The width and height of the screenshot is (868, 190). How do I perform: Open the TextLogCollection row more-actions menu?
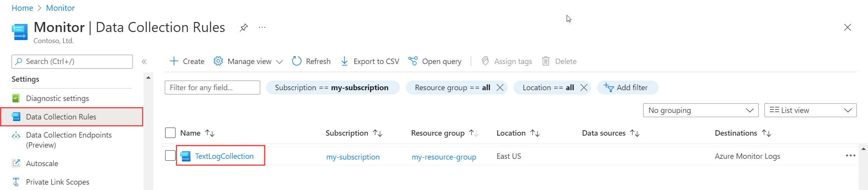pos(850,156)
